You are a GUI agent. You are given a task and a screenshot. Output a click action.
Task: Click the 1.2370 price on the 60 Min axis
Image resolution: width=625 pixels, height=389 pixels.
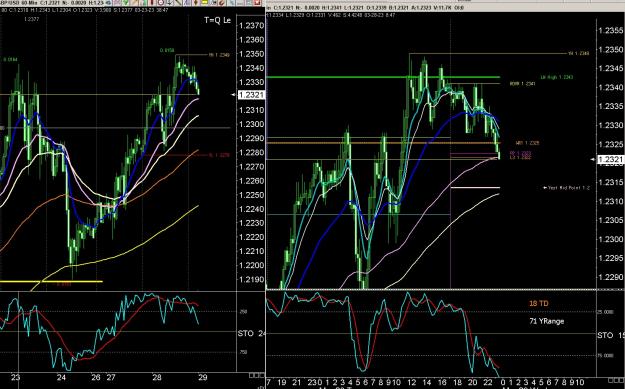pyautogui.click(x=251, y=26)
